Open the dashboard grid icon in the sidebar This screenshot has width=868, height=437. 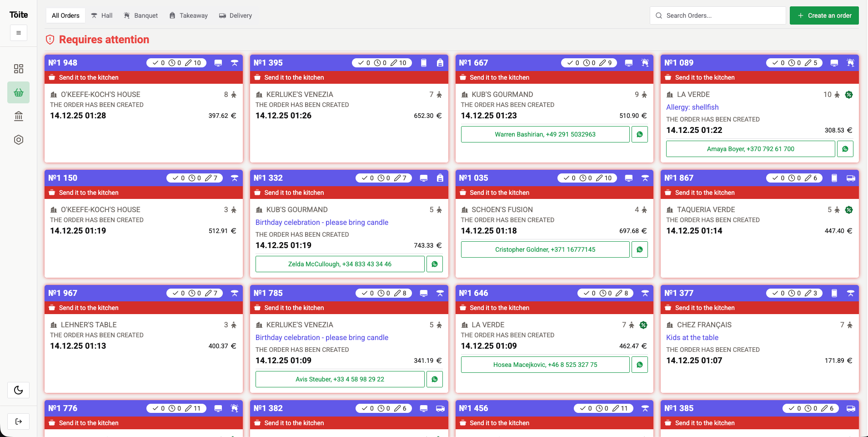point(18,69)
